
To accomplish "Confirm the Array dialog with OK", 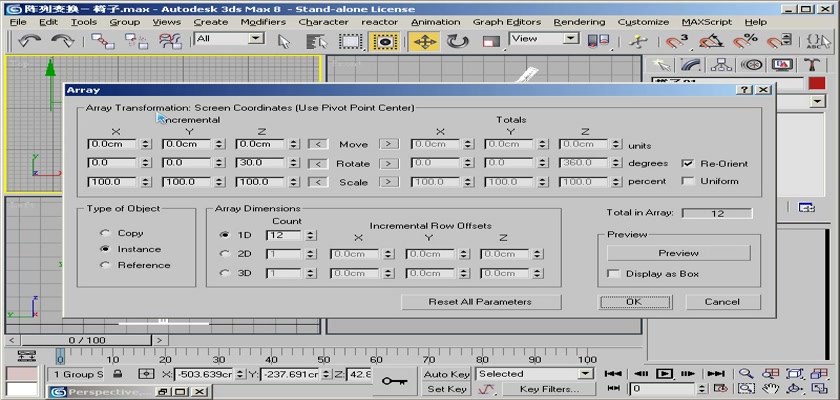I will 634,302.
